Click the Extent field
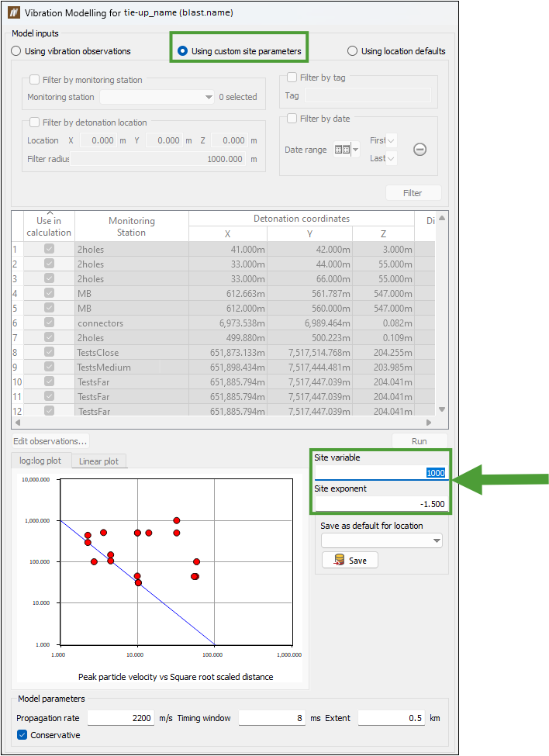Image resolution: width=549 pixels, height=756 pixels. tap(392, 718)
